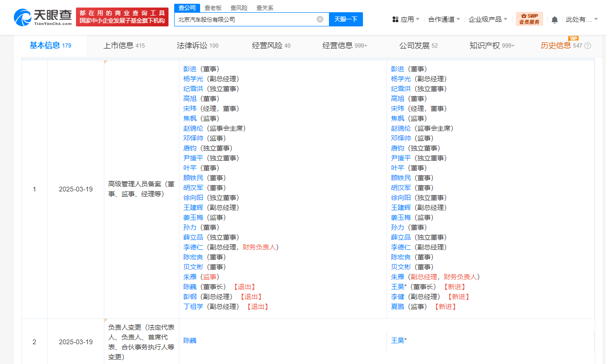
Task: Open 姜玉梅 in the before-change column
Action: click(194, 217)
